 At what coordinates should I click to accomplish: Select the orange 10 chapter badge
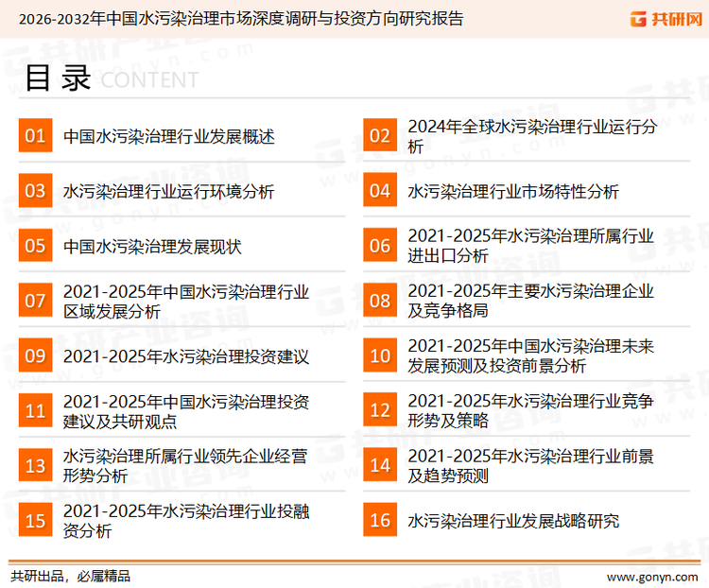point(380,355)
